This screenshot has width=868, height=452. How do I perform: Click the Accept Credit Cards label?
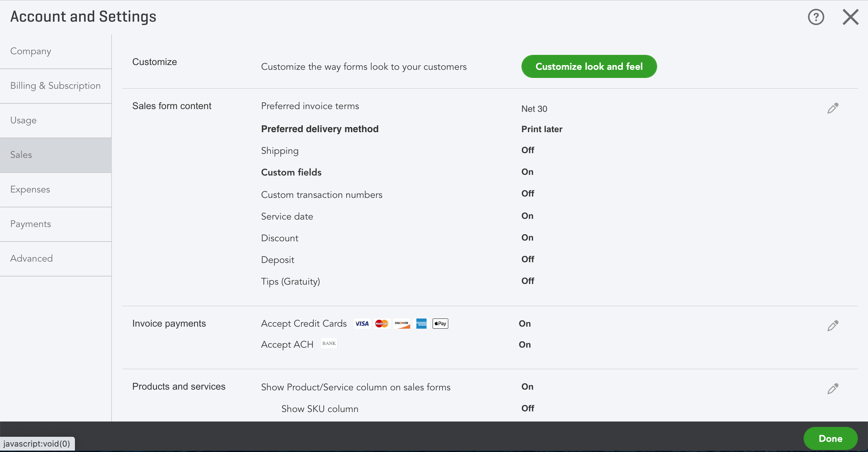(x=304, y=324)
